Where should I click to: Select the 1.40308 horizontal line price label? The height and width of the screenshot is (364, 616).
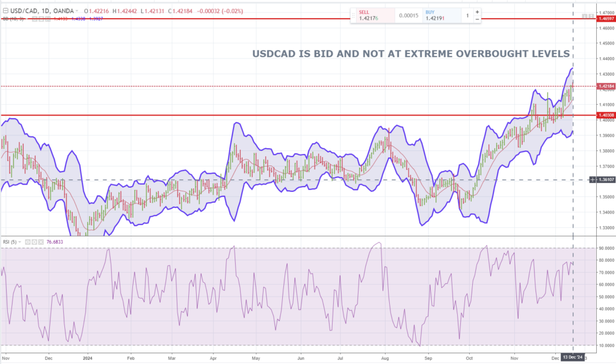coord(605,115)
